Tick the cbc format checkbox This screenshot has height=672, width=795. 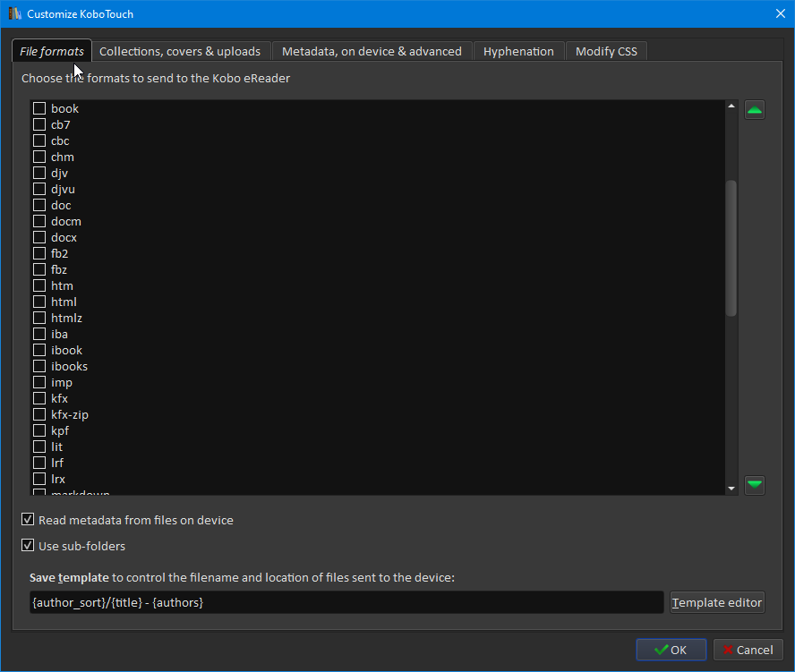point(39,140)
